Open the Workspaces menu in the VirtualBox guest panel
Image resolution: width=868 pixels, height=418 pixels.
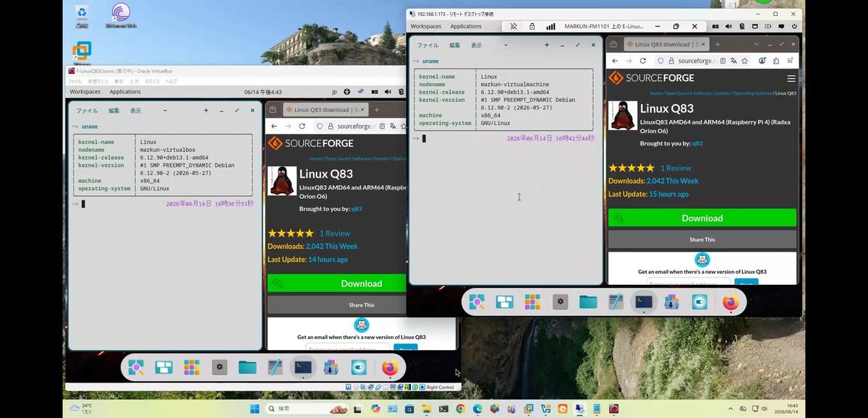(85, 92)
